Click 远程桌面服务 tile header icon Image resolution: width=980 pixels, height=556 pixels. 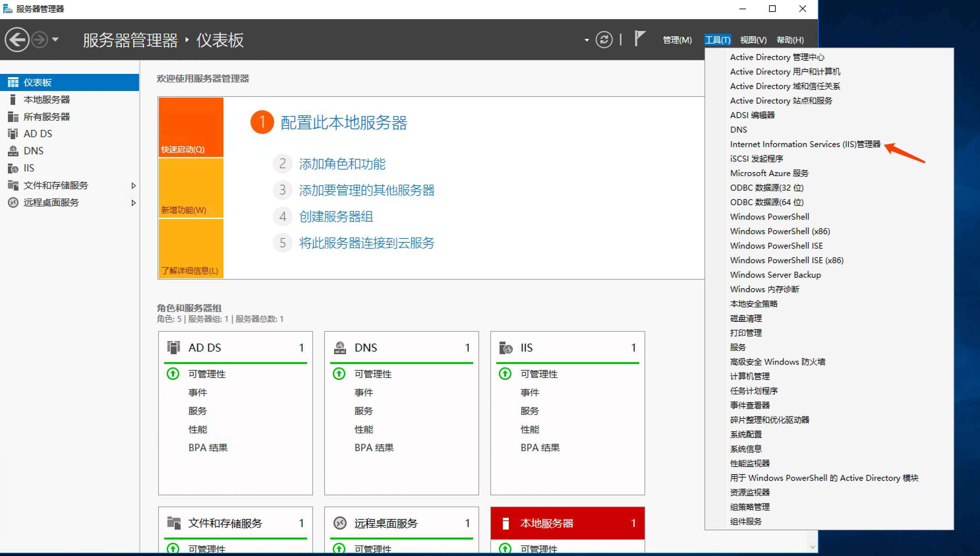[x=339, y=523]
